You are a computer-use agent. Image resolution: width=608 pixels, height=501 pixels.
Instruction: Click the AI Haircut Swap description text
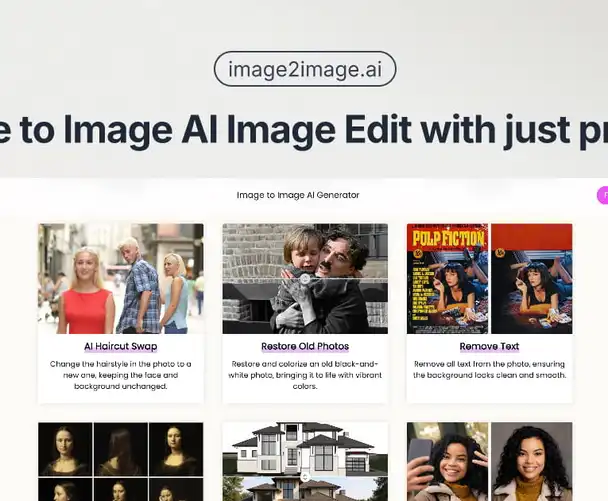click(x=121, y=375)
